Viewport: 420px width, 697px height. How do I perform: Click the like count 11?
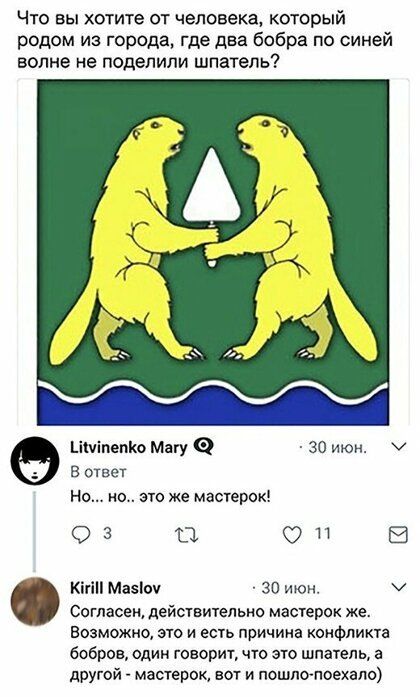(323, 533)
